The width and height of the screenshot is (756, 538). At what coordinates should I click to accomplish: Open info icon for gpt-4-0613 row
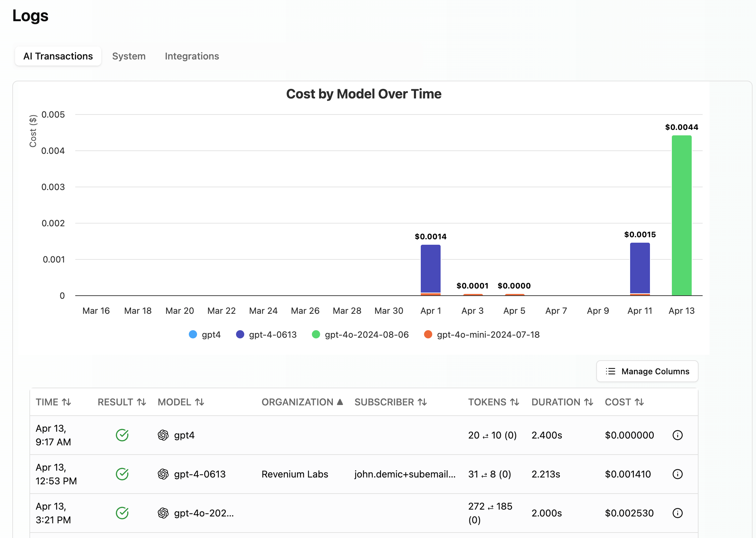[x=677, y=474]
